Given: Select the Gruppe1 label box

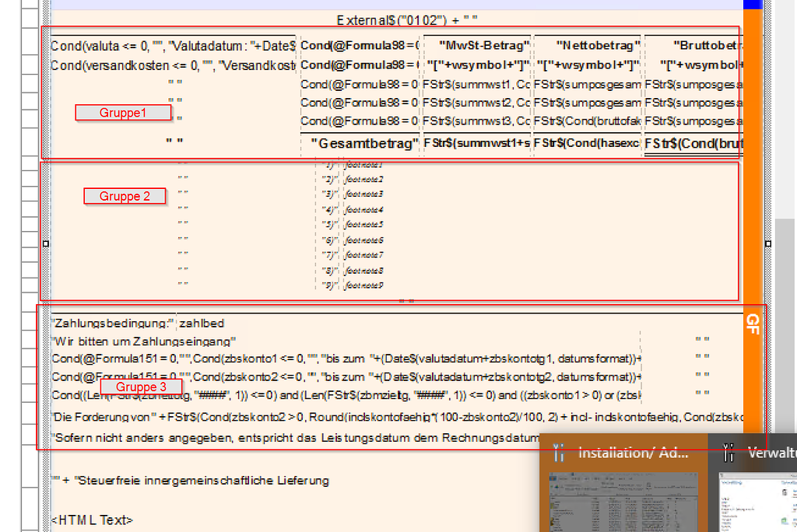Looking at the screenshot, I should point(122,113).
